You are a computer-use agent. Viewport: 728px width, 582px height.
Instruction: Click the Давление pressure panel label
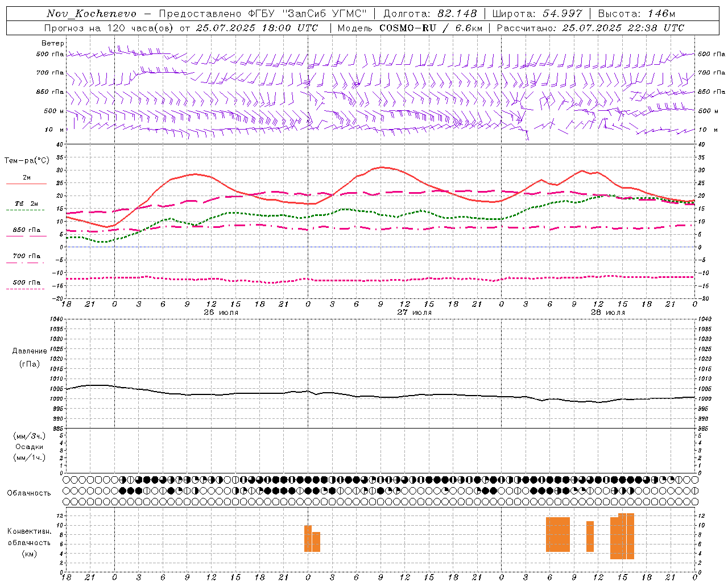[30, 351]
